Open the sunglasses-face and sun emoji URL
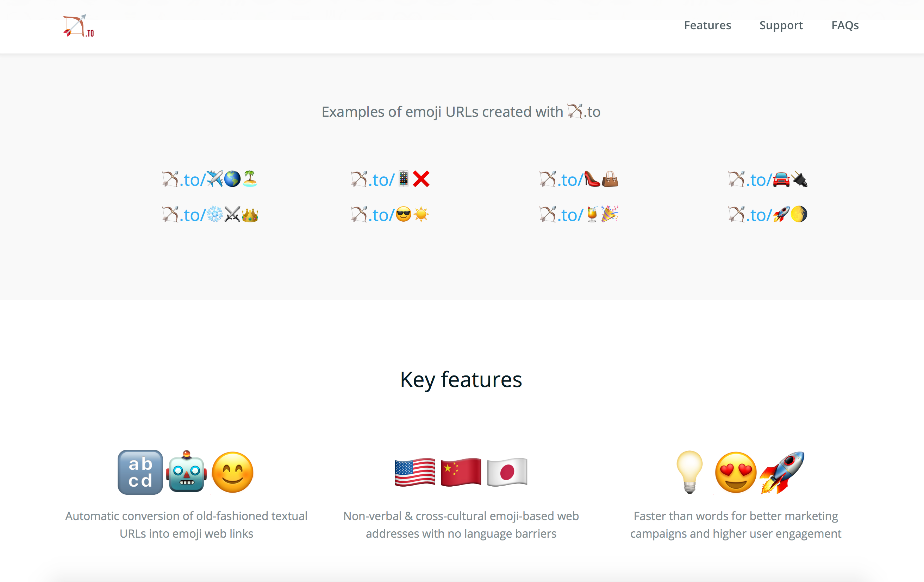 (389, 214)
